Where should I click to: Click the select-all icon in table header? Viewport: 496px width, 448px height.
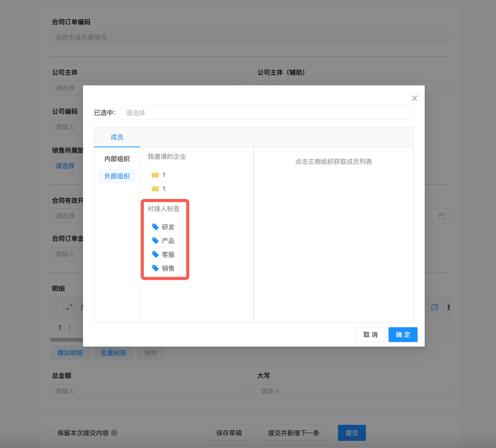pyautogui.click(x=434, y=307)
